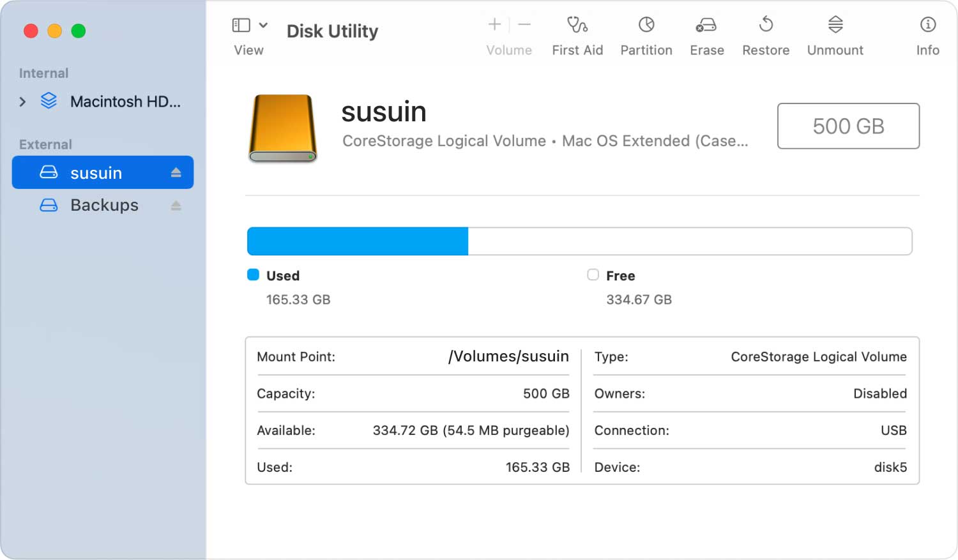Click the Erase drive icon
Image resolution: width=958 pixels, height=560 pixels.
click(x=706, y=25)
